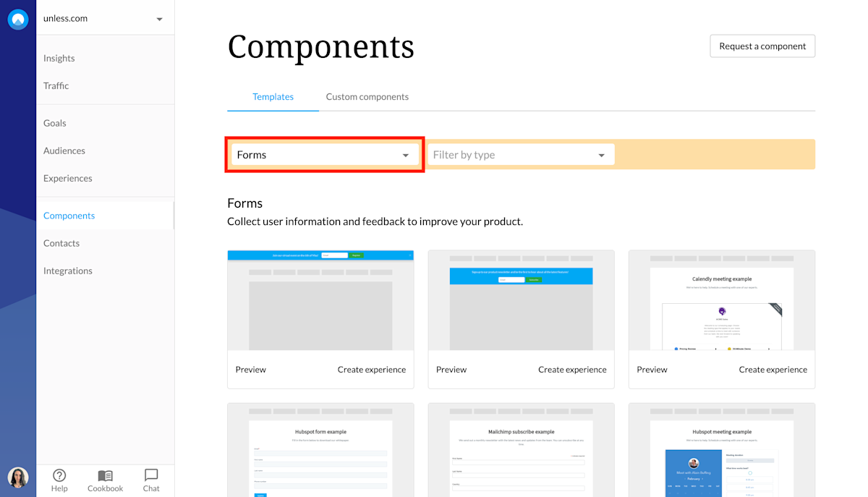This screenshot has height=497, width=868.
Task: Select the Templates tab
Action: (x=273, y=96)
